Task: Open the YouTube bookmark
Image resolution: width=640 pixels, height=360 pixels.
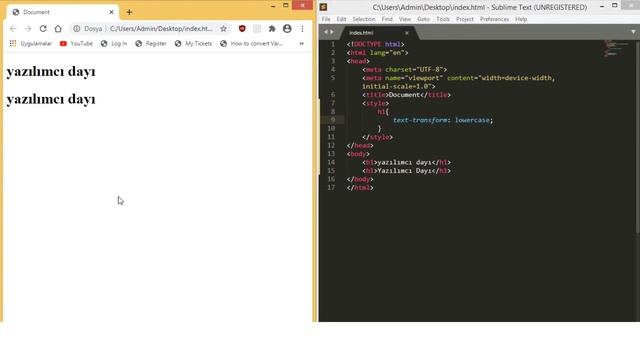Action: pyautogui.click(x=76, y=43)
